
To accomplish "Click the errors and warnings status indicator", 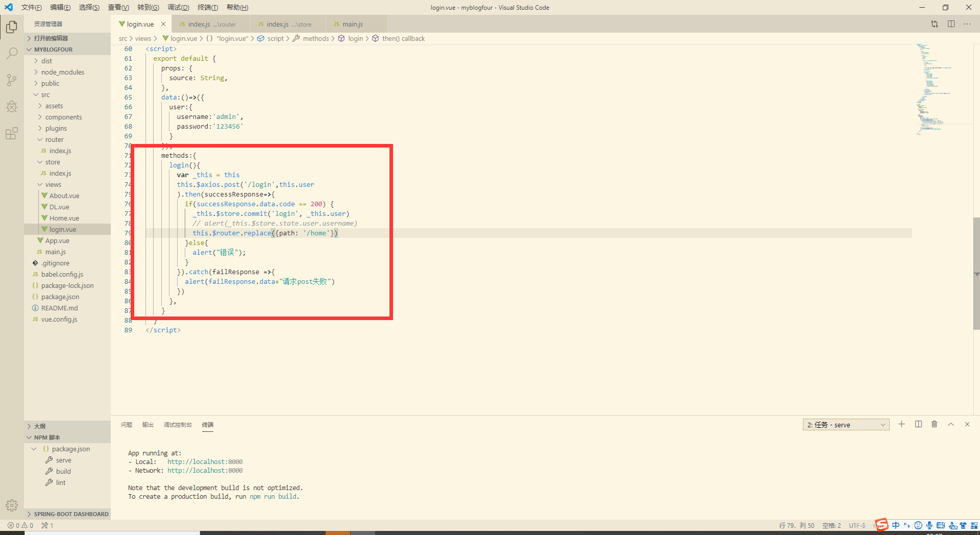I will pos(20,525).
